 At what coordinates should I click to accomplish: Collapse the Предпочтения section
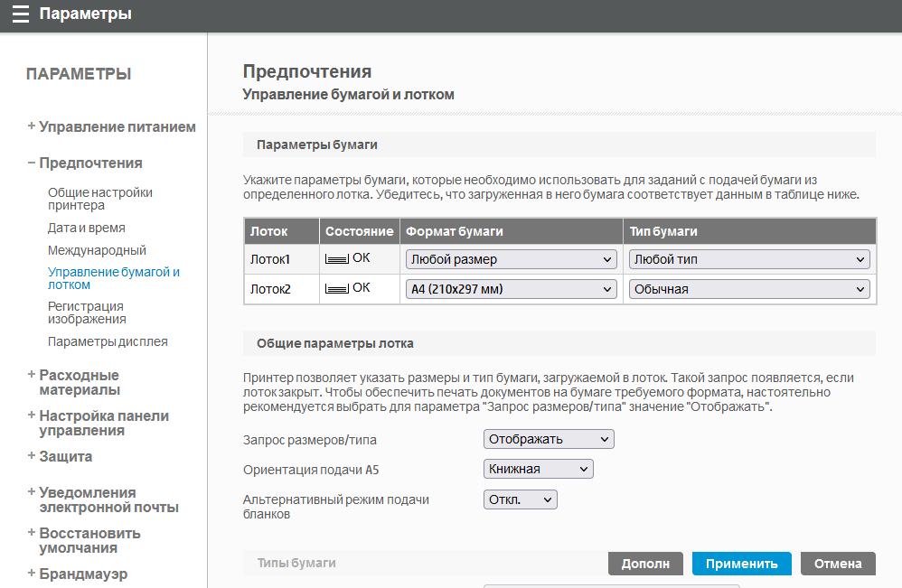[90, 163]
